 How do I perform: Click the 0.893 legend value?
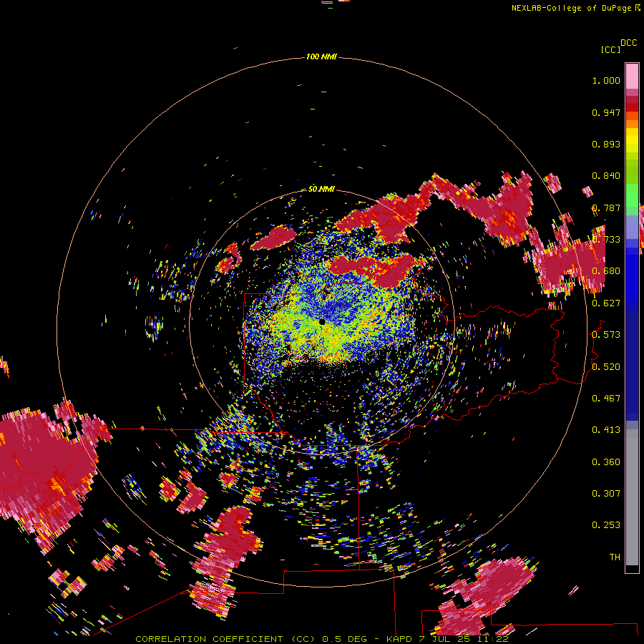pos(606,144)
